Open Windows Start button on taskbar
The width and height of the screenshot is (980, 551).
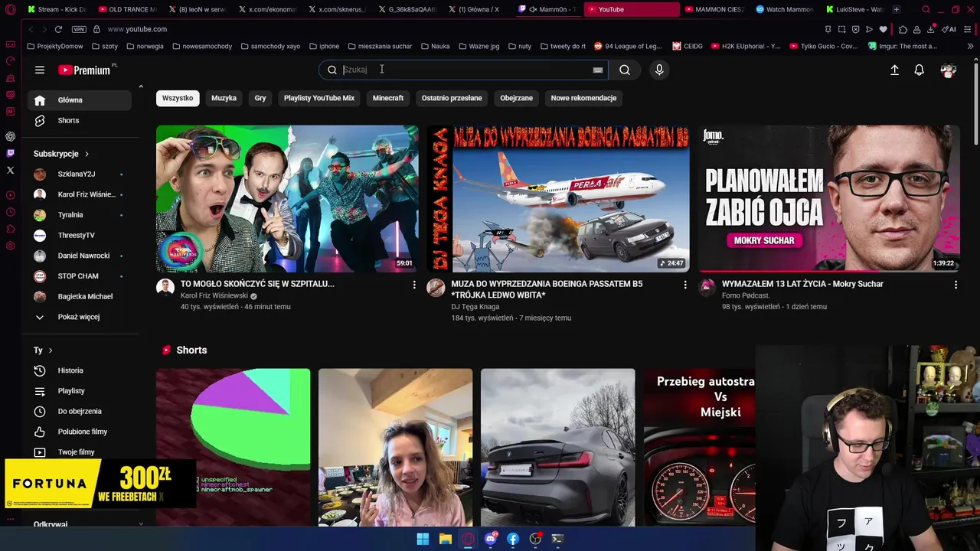coord(423,539)
